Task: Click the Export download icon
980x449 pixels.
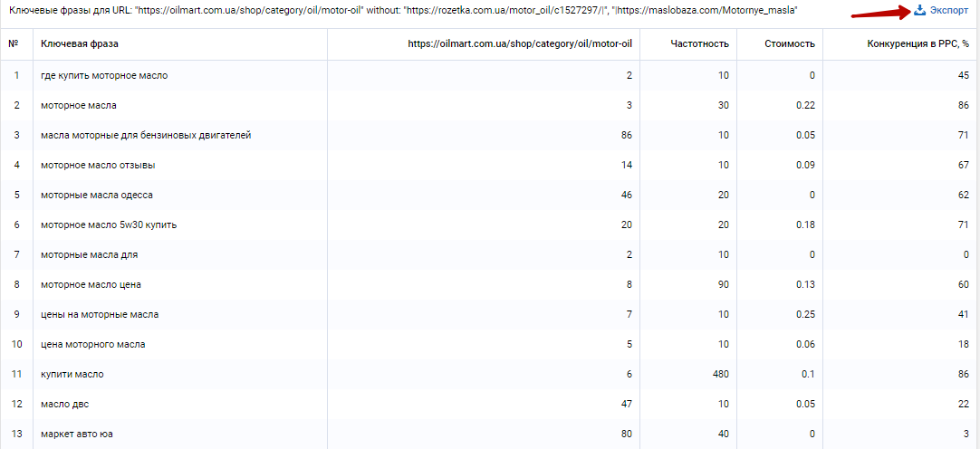Action: [919, 11]
